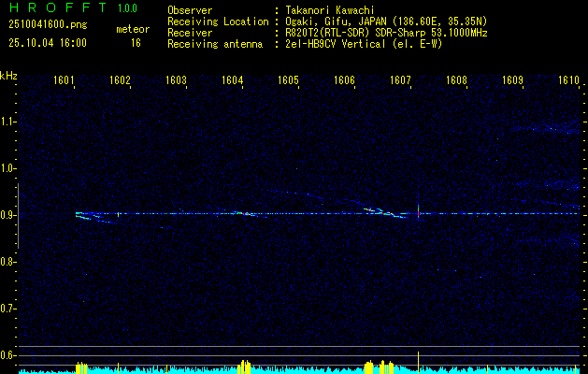Click the Receiving Location field label
The height and width of the screenshot is (374, 588).
(218, 22)
